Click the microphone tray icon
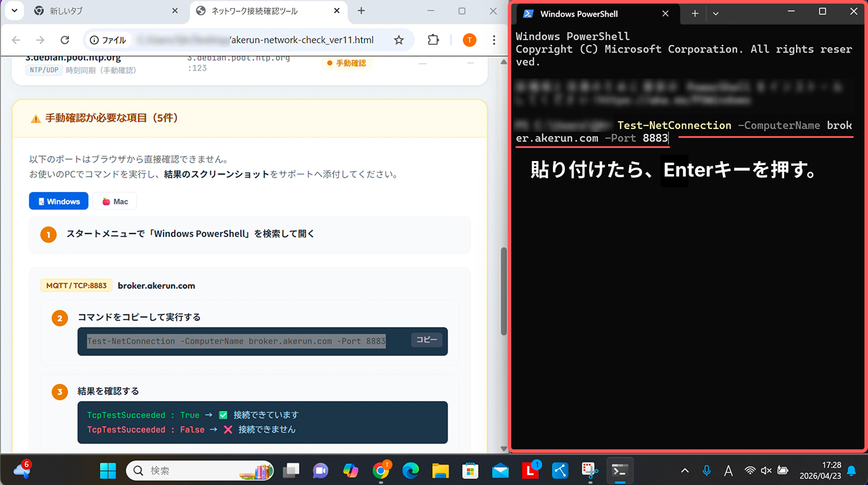Image resolution: width=868 pixels, height=485 pixels. click(706, 471)
